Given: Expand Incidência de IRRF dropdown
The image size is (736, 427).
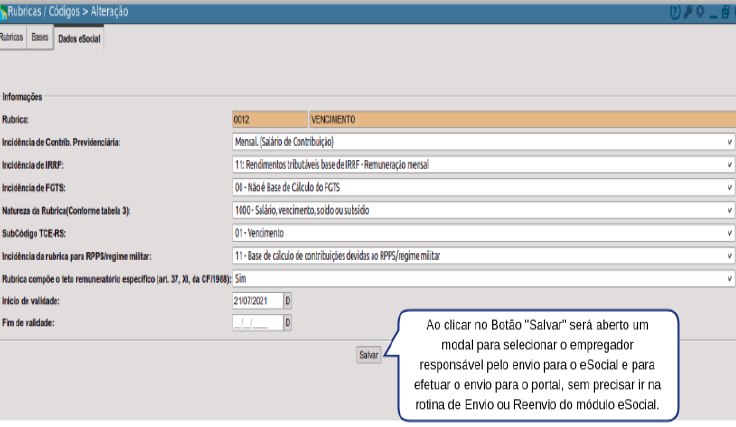Looking at the screenshot, I should click(483, 165).
